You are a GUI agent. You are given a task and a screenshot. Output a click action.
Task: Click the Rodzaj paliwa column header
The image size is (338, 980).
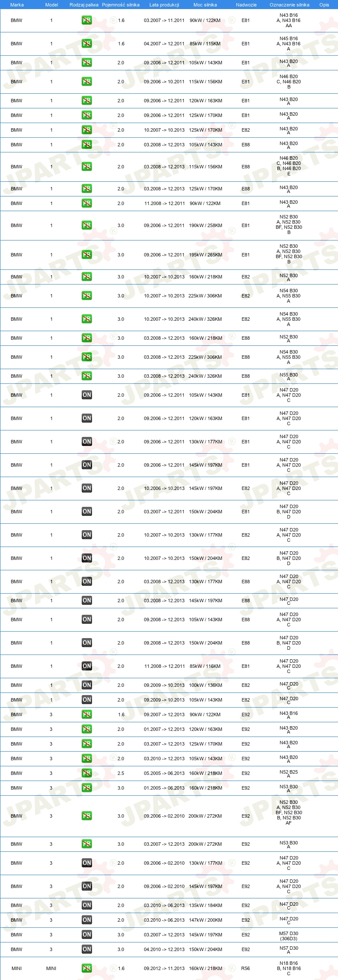pyautogui.click(x=84, y=5)
